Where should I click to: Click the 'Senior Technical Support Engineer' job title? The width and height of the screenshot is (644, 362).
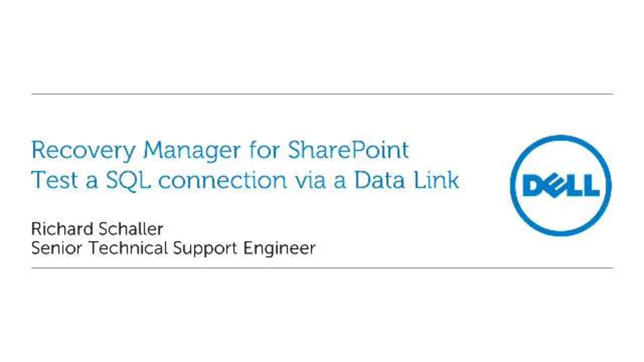173,248
